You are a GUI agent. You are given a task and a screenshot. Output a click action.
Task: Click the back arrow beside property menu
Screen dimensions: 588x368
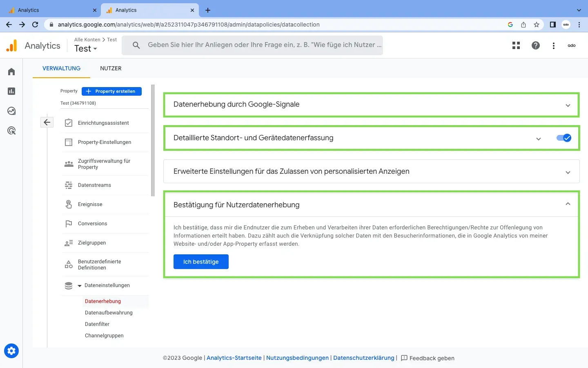pyautogui.click(x=47, y=122)
